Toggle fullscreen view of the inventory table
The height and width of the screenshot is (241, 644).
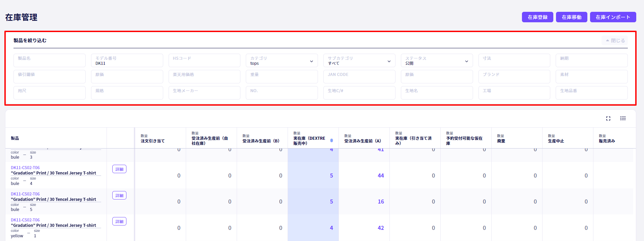tap(608, 118)
